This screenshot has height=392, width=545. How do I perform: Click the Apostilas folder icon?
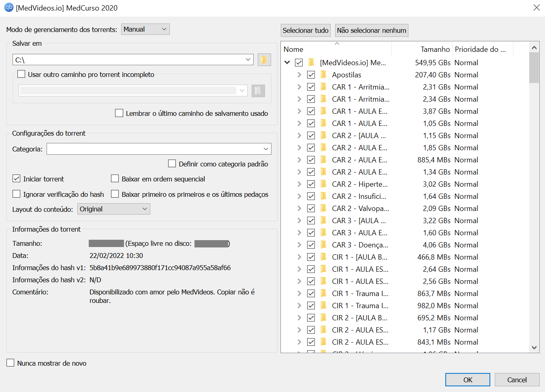(x=323, y=75)
